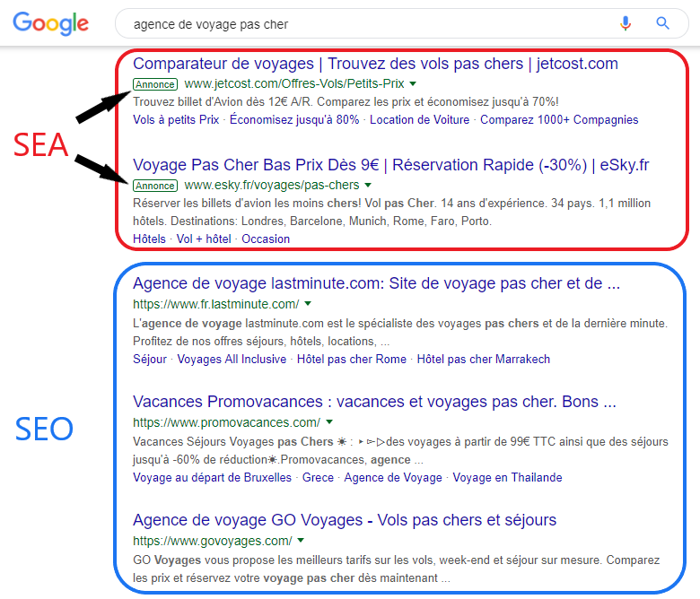Open the eSky.fr Voyage Pas Cher ad title
This screenshot has width=700, height=599.
click(391, 165)
